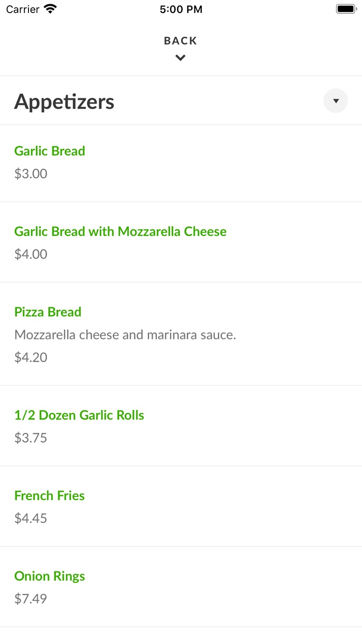The height and width of the screenshot is (644, 362).
Task: Tap the $7.49 price under Onion Rings
Action: pos(31,598)
